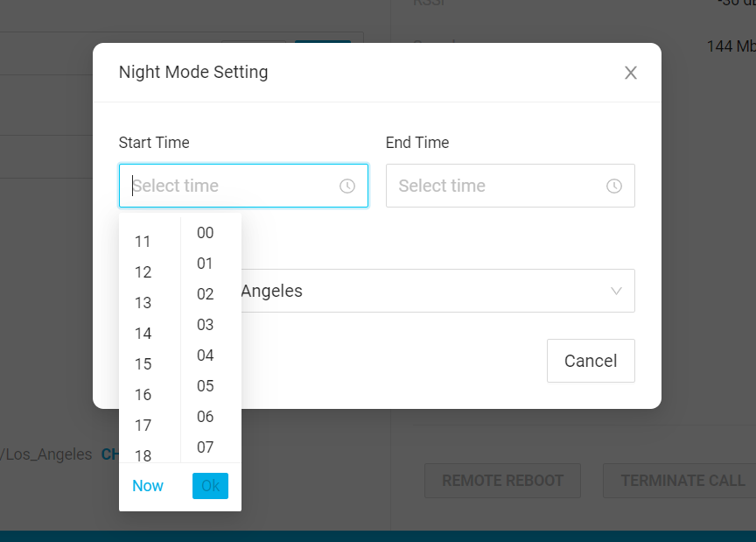Close the Night Mode Setting dialog
Image resolution: width=756 pixels, height=542 pixels.
(x=631, y=73)
